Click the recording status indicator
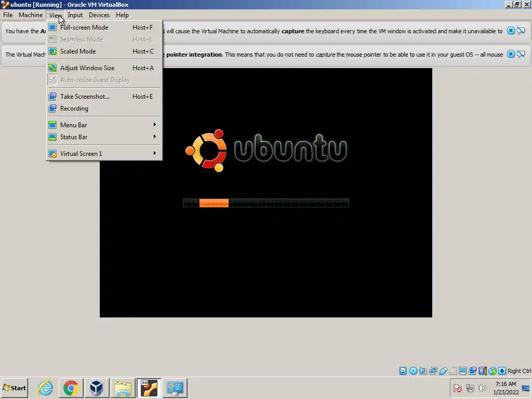This screenshot has width=532, height=399. 473,371
